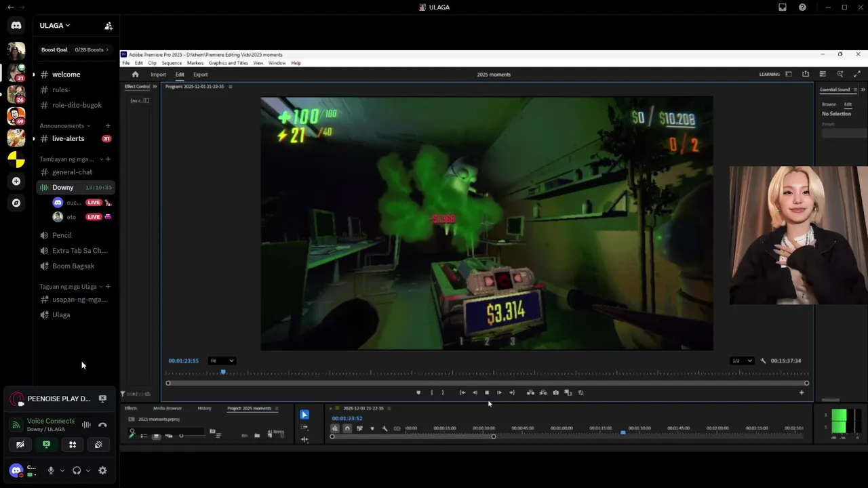Open the Activities launcher icon
Image resolution: width=868 pixels, height=488 pixels.
tap(73, 445)
